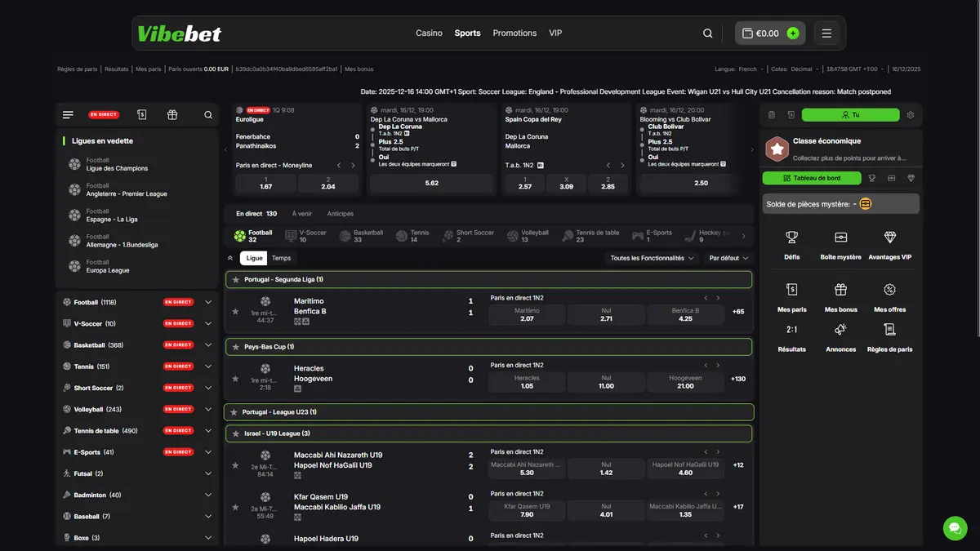The image size is (980, 551).
Task: Favorite the Heracles vs Hoogeveen match star
Action: 235,379
